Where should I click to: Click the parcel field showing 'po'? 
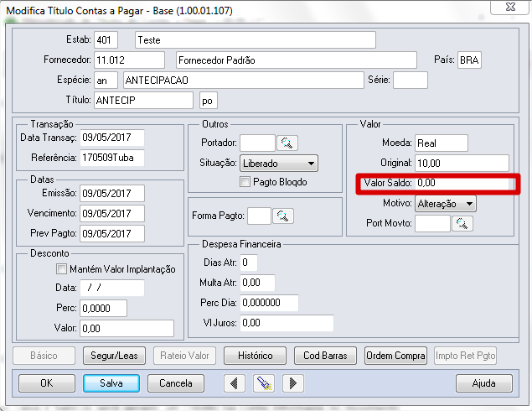209,100
